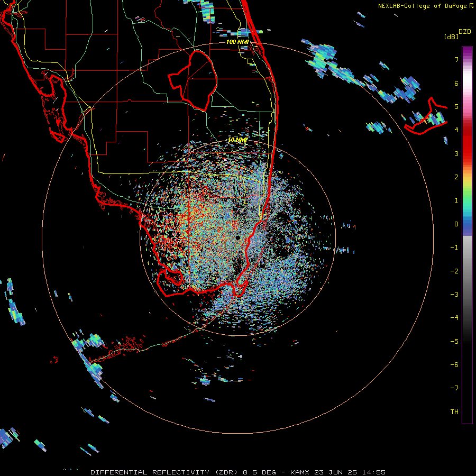Viewport: 476px width, 476px height.
Task: Click inside the Lake Okeechobee outline
Action: [x=197, y=80]
